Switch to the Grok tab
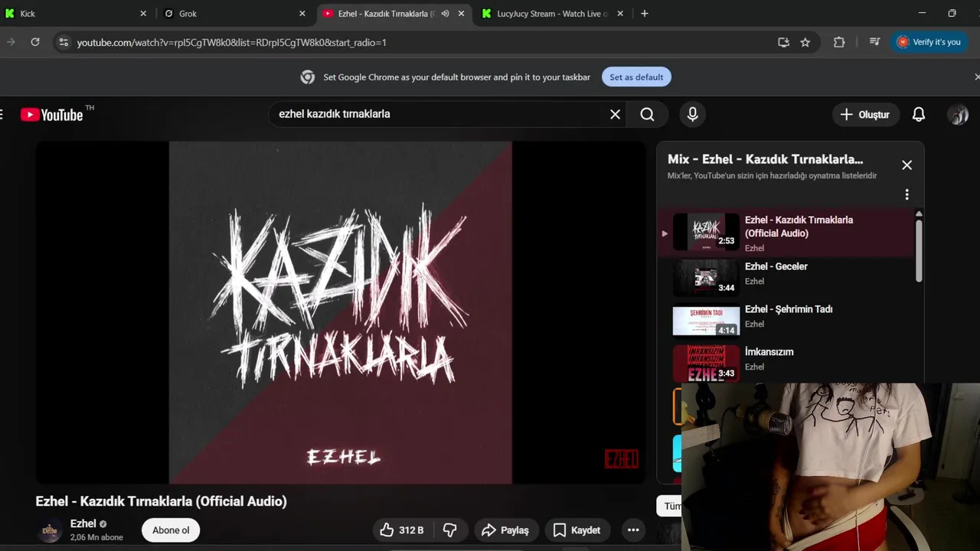Viewport: 980px width, 551px height. tap(236, 14)
